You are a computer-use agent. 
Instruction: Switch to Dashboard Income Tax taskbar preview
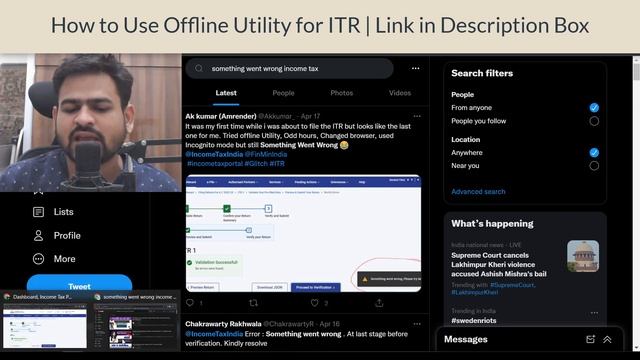click(45, 321)
